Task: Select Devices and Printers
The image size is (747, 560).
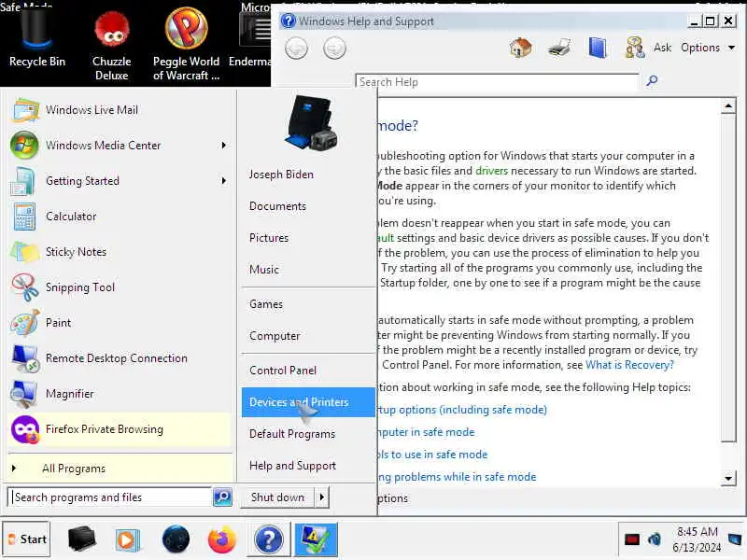Action: click(308, 402)
